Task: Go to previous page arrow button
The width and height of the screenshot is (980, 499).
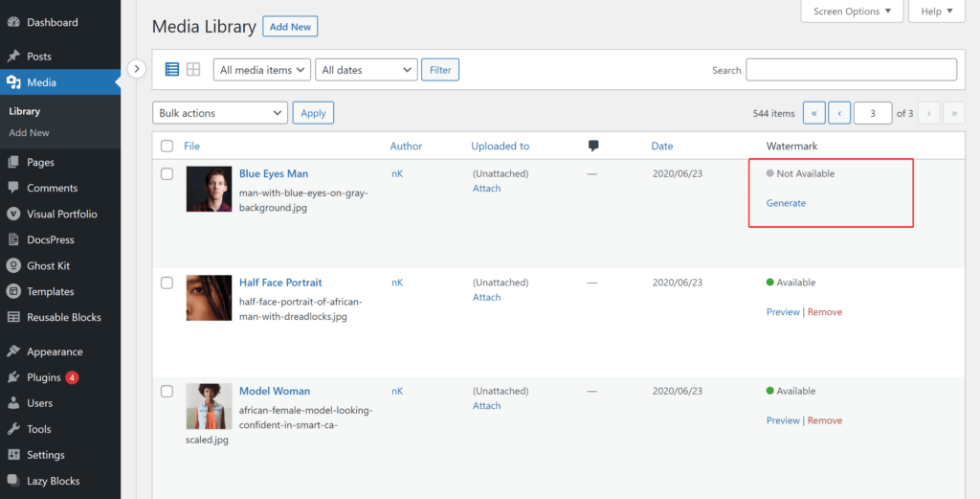Action: 838,113
